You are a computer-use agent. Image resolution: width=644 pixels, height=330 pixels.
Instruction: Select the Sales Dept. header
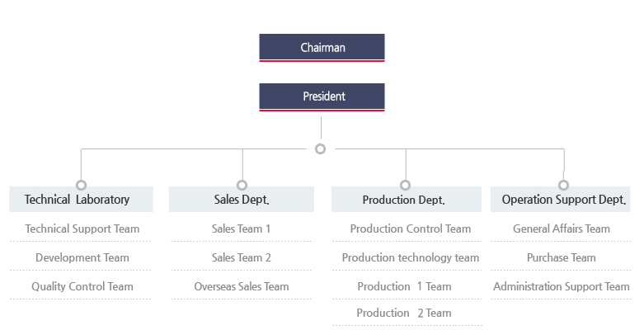pyautogui.click(x=242, y=200)
